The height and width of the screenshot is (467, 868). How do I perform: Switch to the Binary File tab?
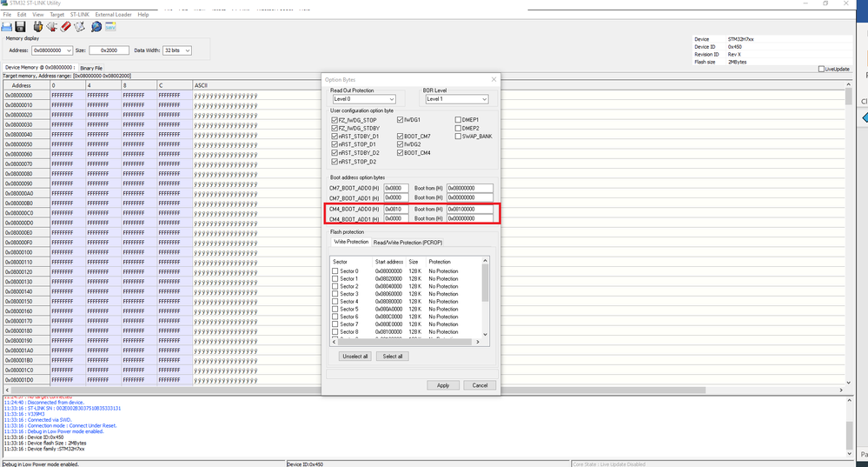91,68
